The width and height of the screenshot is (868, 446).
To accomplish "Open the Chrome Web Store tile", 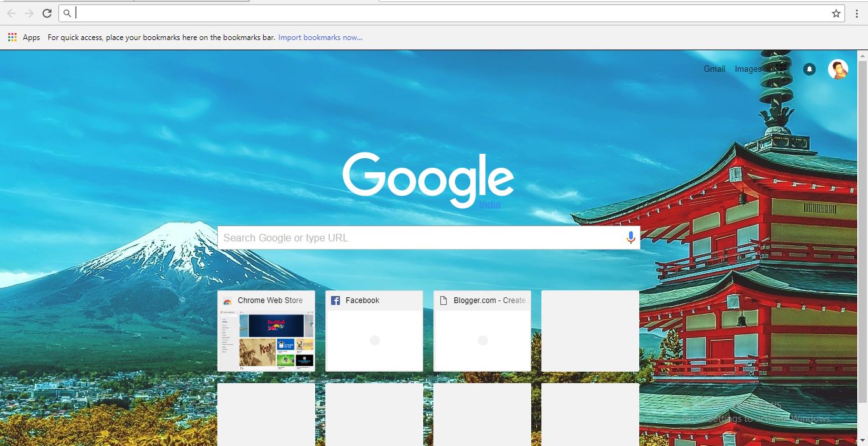I will 266,331.
